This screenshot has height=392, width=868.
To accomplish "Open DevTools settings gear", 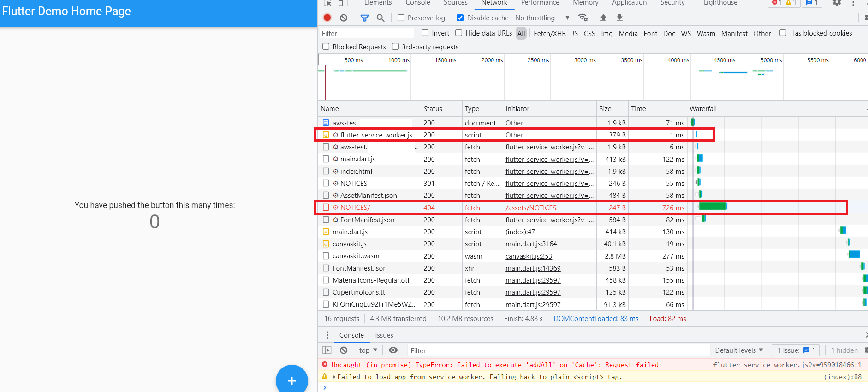I will coord(837,3).
